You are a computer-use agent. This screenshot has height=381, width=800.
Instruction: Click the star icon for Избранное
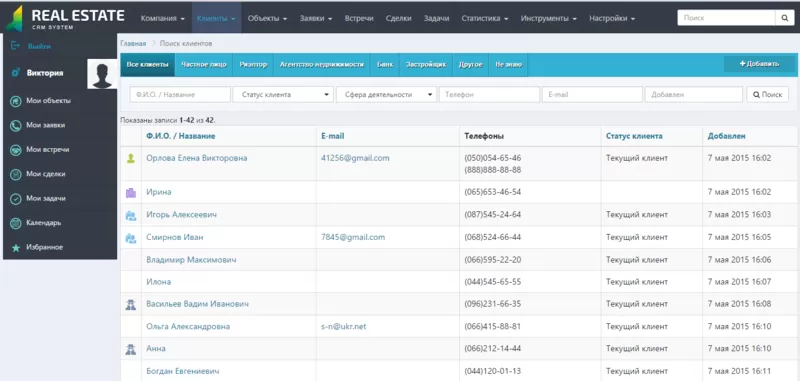16,248
